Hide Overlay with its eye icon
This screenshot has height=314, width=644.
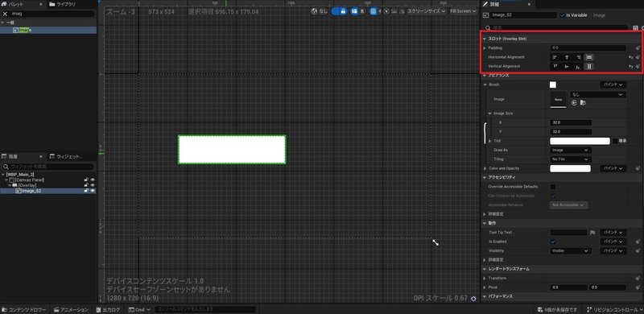[93, 185]
